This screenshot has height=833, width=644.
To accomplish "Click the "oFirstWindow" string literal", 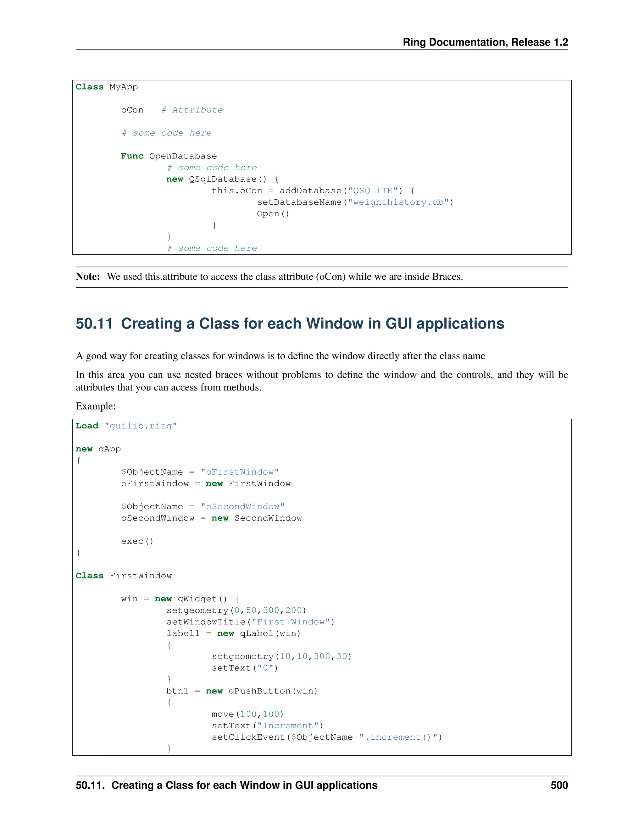I will pos(240,472).
